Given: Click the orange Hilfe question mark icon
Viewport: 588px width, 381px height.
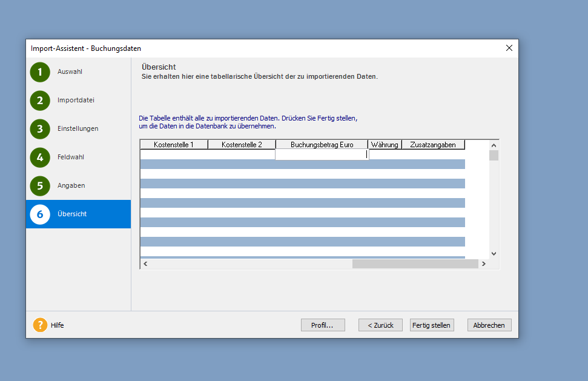Looking at the screenshot, I should coord(40,325).
